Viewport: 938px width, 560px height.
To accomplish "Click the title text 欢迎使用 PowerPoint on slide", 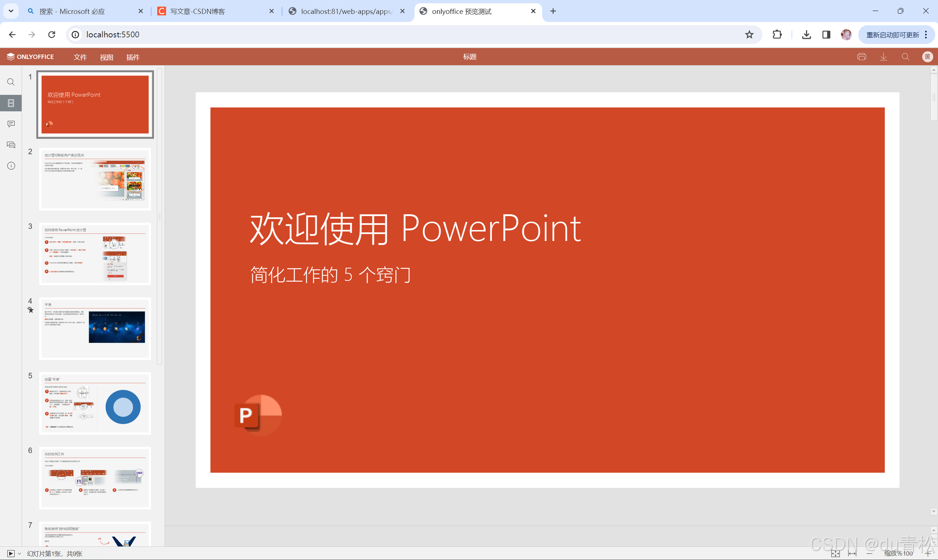I will tap(415, 229).
